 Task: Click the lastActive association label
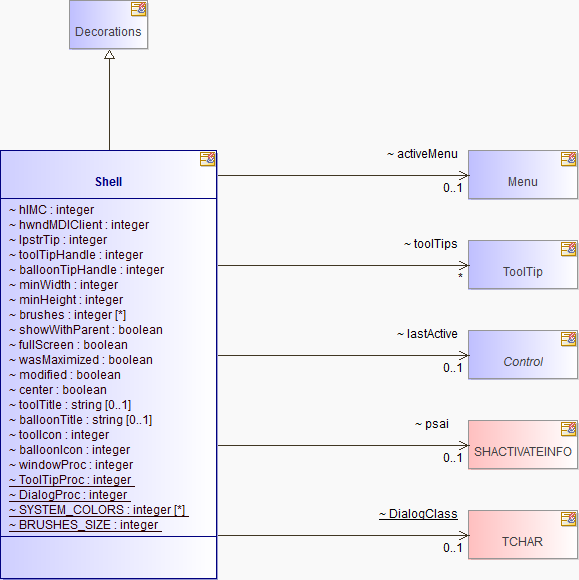[x=427, y=334]
